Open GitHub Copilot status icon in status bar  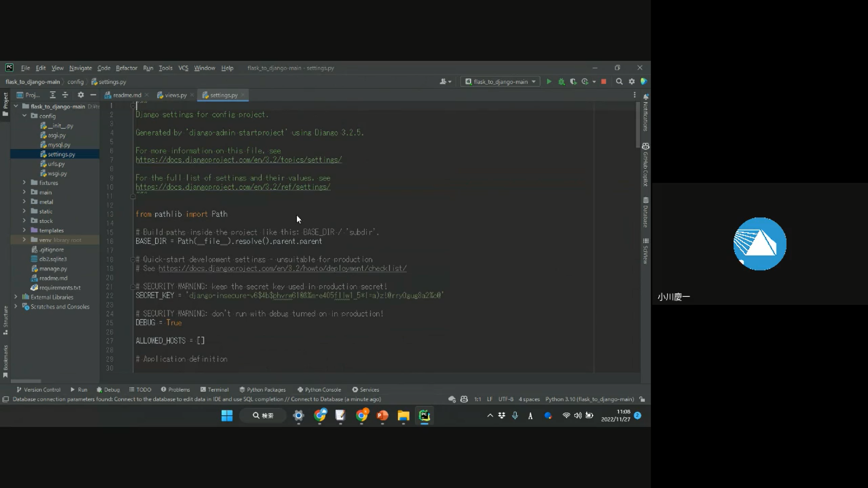464,399
